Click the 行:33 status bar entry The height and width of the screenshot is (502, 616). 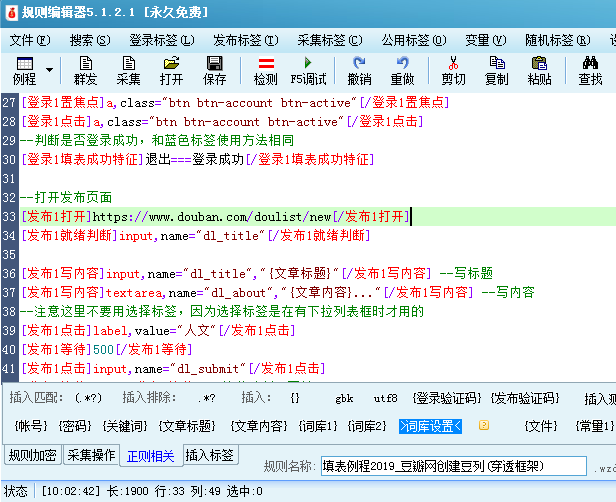[x=169, y=491]
